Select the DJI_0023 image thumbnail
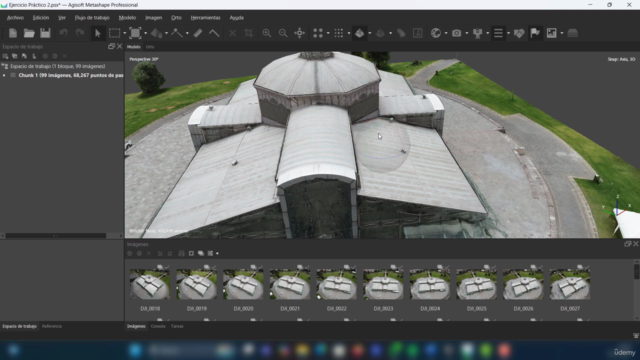This screenshot has width=640, height=360. (x=383, y=284)
